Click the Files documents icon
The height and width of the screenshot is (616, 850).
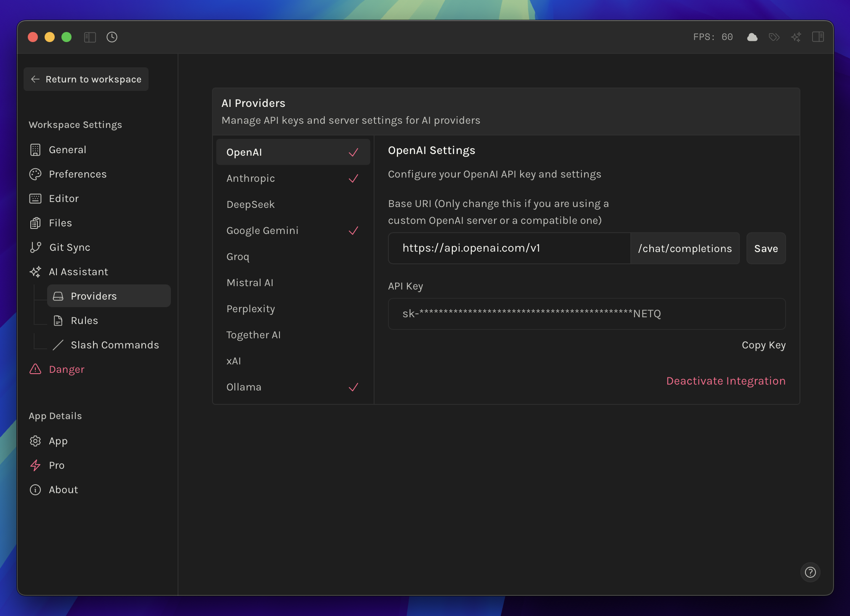(x=35, y=223)
